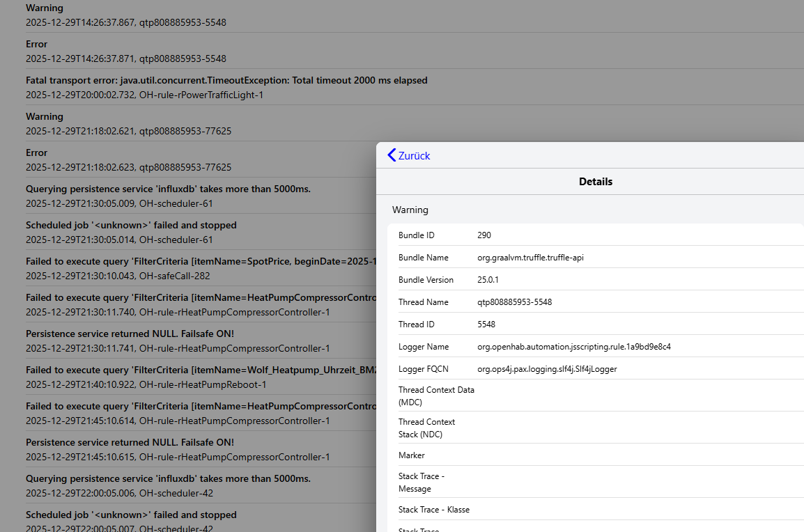Select the influxdb query entry from OH-scheduler-61
The height and width of the screenshot is (532, 804).
coord(168,196)
